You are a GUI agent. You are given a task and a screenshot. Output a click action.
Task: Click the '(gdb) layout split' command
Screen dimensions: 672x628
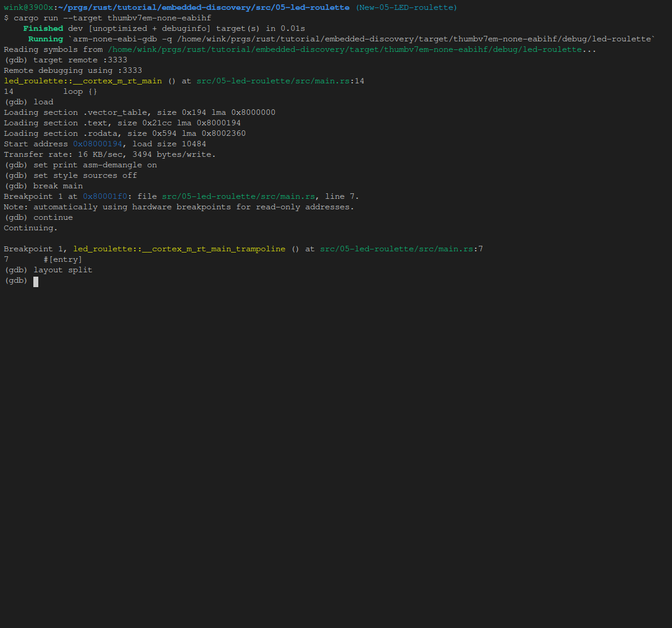(48, 270)
